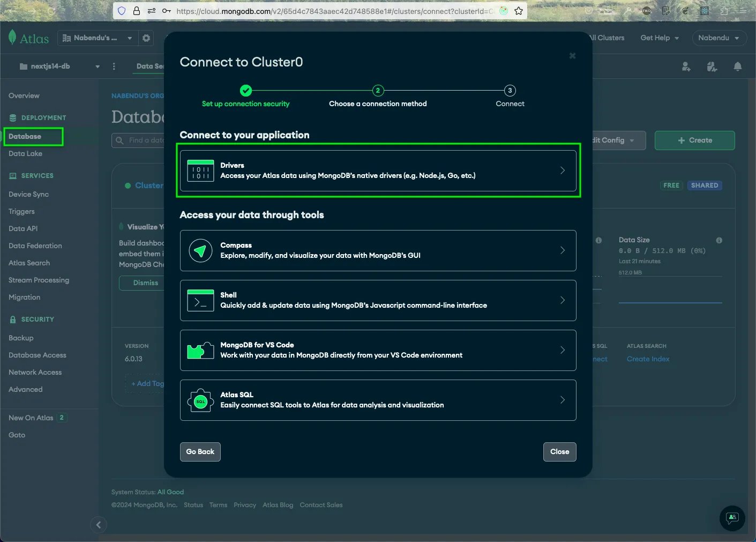Click the Terms footer link
Screen dimensions: 756x542
218,505
